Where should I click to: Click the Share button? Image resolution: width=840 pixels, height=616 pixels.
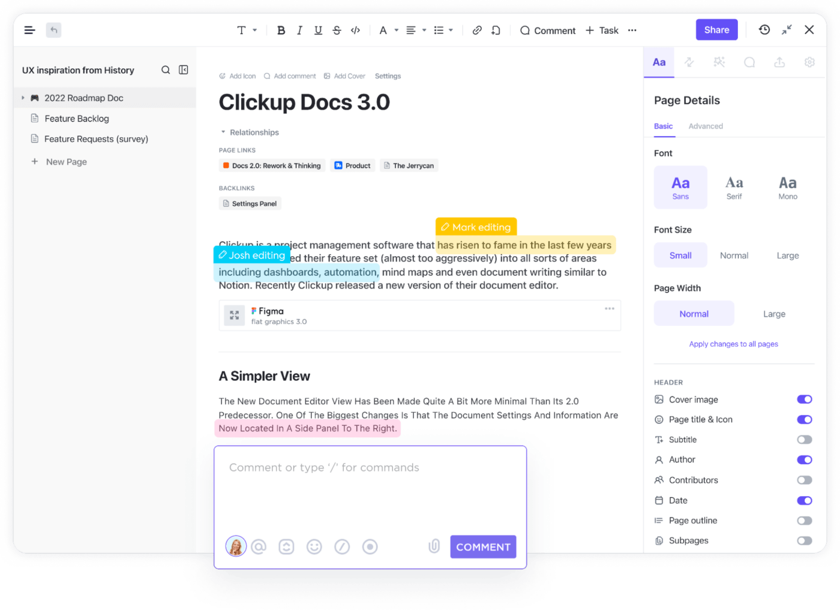tap(716, 30)
